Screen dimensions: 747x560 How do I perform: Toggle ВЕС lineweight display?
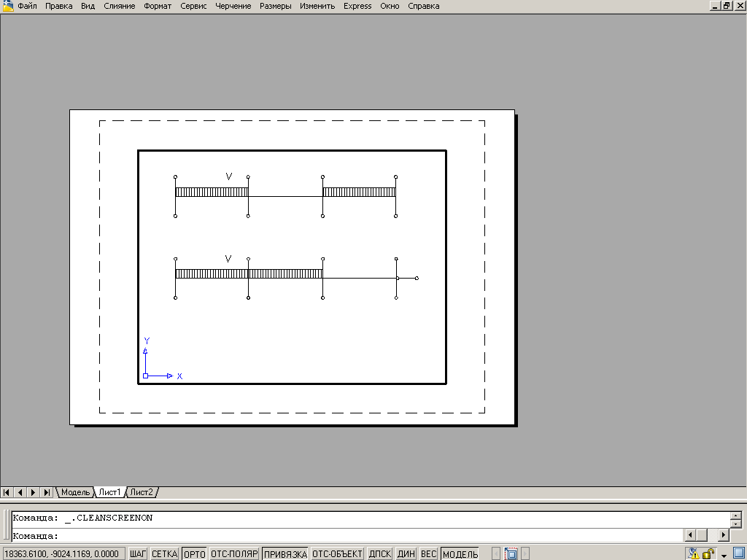(428, 554)
